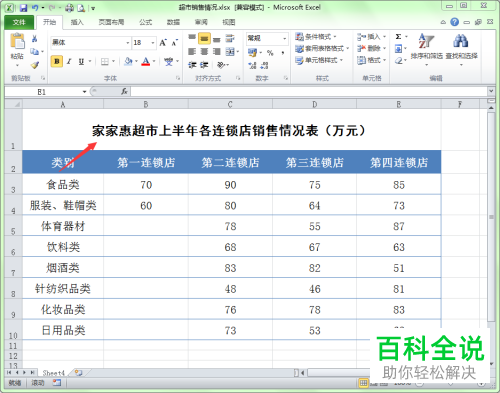Viewport: 500px width, 393px height.
Task: Open the 文件 tab
Action: pos(19,22)
